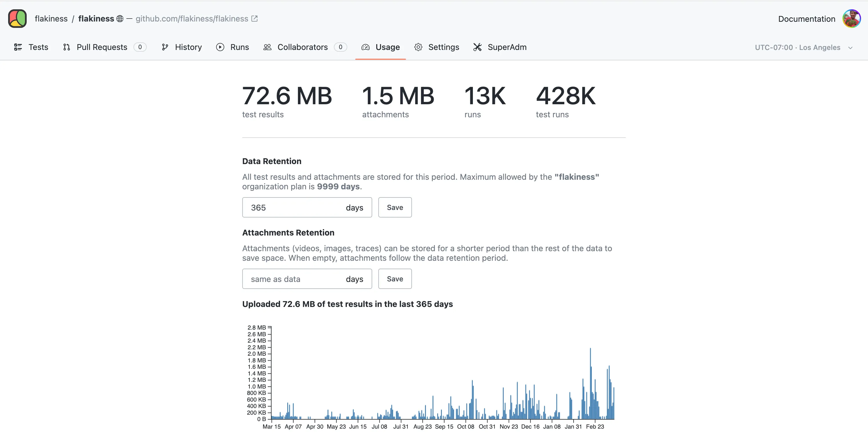
Task: Open Settings via the gear icon
Action: pyautogui.click(x=418, y=47)
